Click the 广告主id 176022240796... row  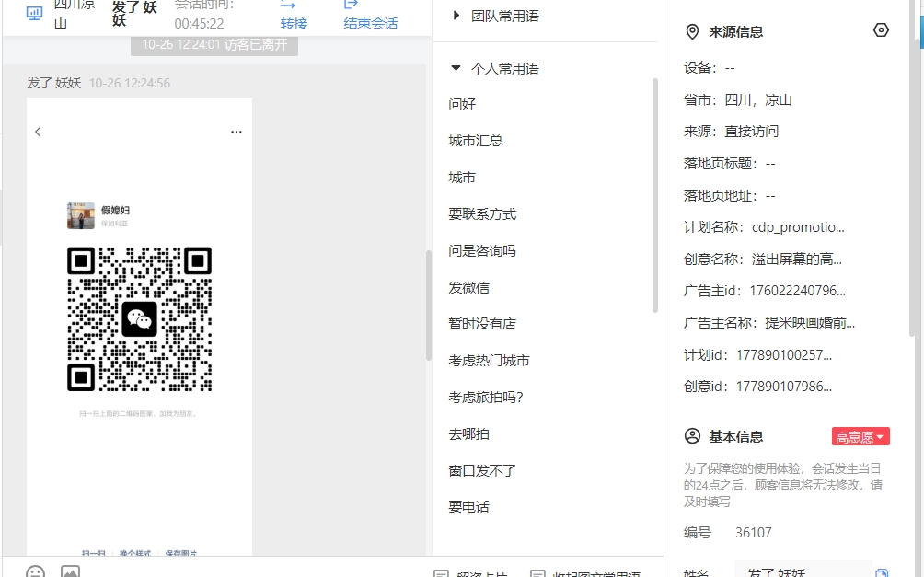click(764, 291)
